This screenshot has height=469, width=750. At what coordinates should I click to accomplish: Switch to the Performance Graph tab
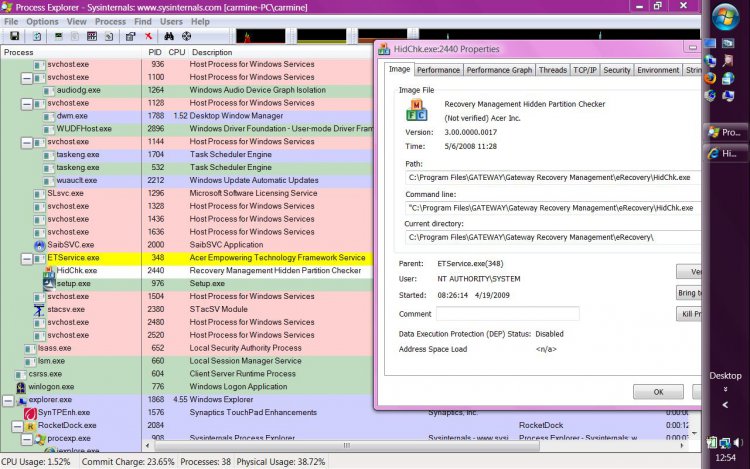[499, 70]
